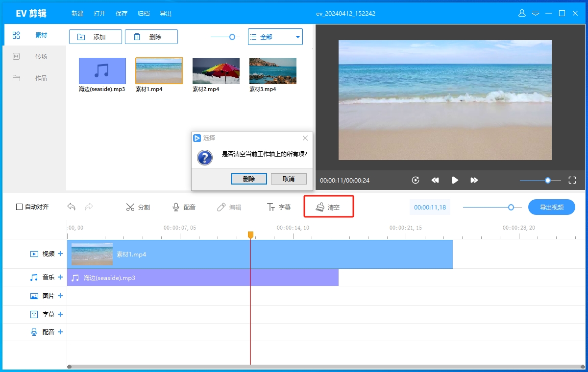Click the 清空 clear timeline icon
Screen dimensions: 588x372
coord(320,207)
